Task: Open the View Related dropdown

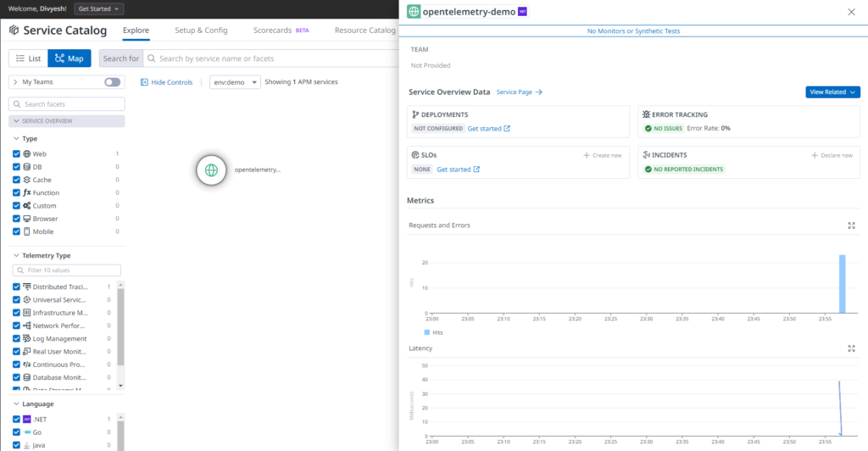Action: 832,92
